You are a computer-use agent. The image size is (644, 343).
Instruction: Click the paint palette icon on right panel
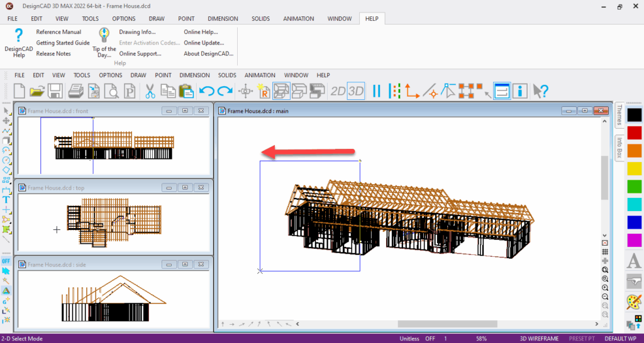pos(634,302)
